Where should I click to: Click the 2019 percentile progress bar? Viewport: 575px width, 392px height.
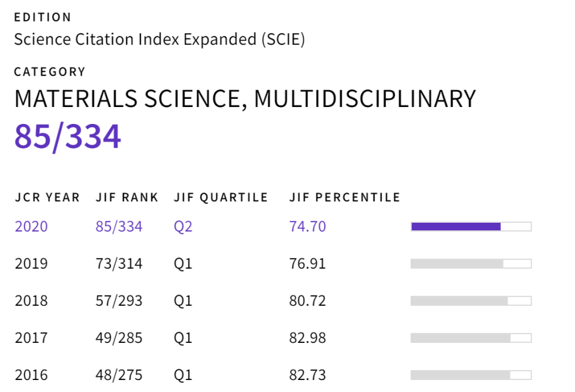pyautogui.click(x=470, y=264)
